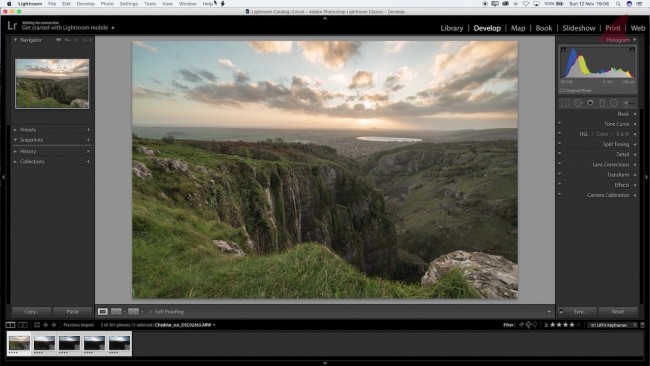
Task: Go back to previous photo arrow
Action: click(46, 325)
